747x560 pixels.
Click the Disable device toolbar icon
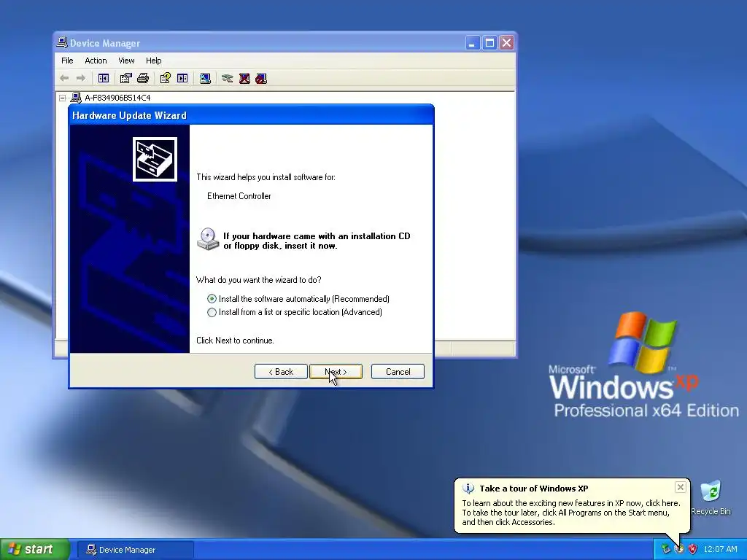point(261,78)
